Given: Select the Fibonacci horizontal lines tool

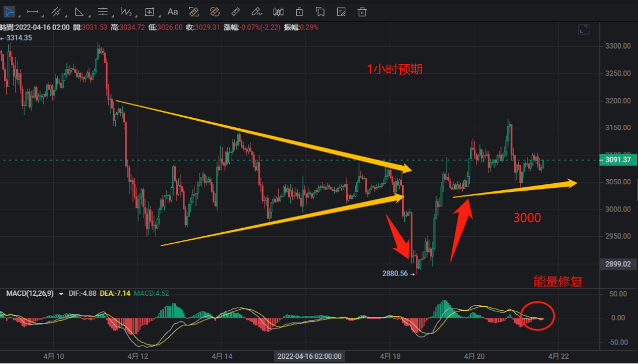Looking at the screenshot, I should tap(102, 12).
